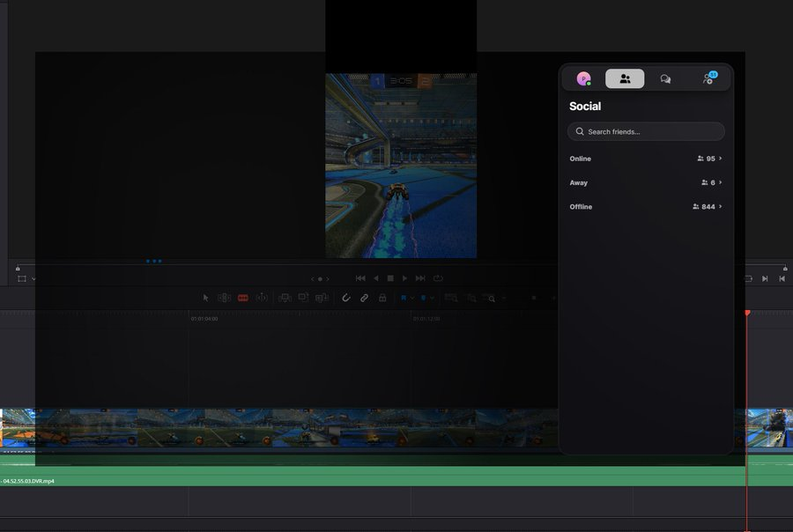Click the 01:01:12:00 ruler timecode
Screen dimensions: 793x532
(426, 319)
